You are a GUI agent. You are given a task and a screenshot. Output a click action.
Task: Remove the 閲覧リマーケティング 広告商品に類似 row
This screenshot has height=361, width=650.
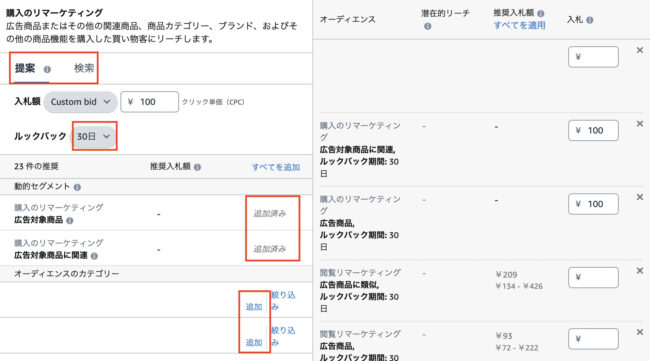pyautogui.click(x=640, y=271)
